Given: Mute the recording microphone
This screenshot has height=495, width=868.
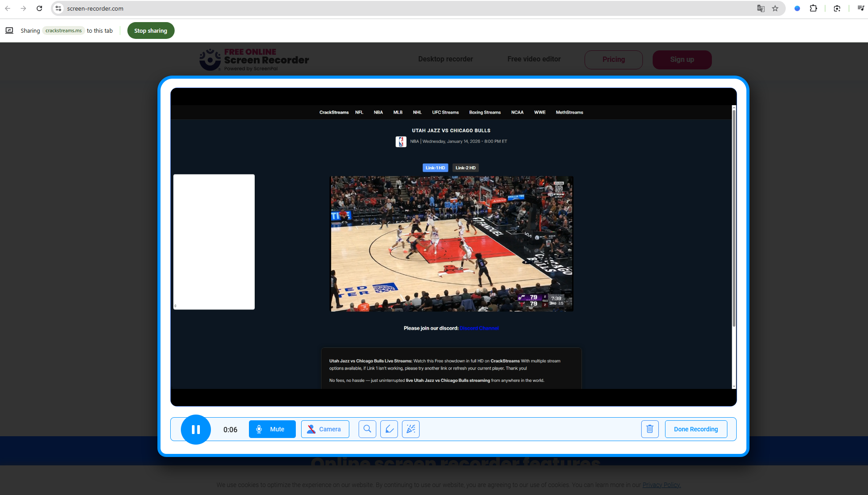Looking at the screenshot, I should [x=272, y=429].
